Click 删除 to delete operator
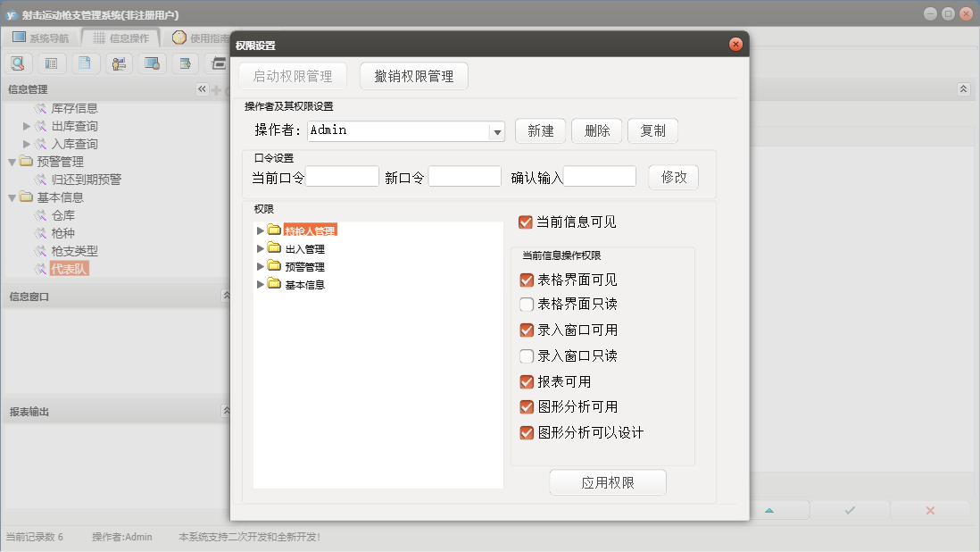 point(597,130)
